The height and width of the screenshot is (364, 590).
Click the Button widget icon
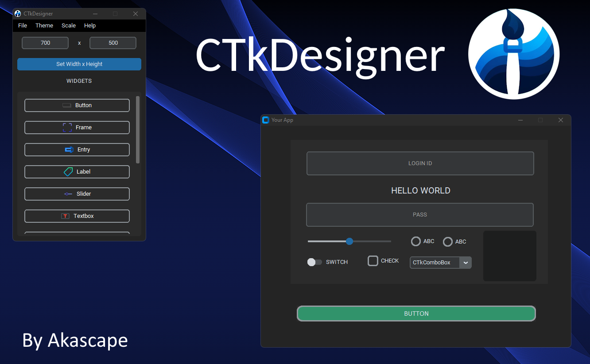67,105
